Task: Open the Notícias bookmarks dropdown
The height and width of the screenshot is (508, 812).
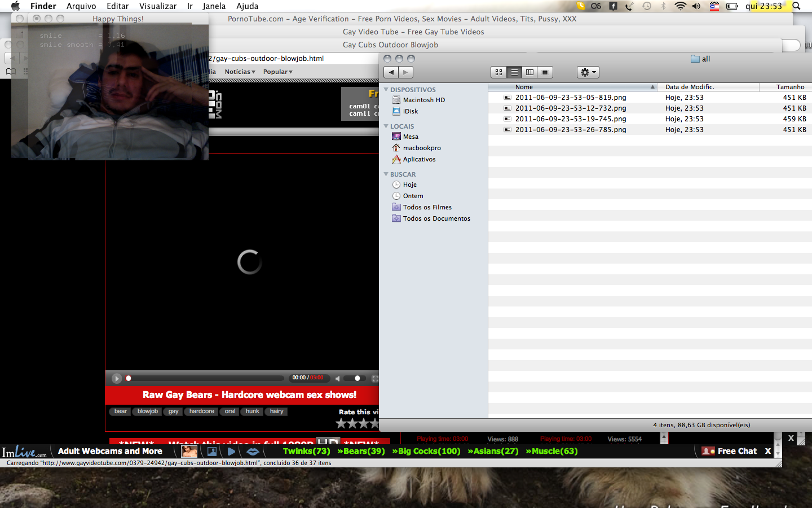Action: tap(240, 72)
